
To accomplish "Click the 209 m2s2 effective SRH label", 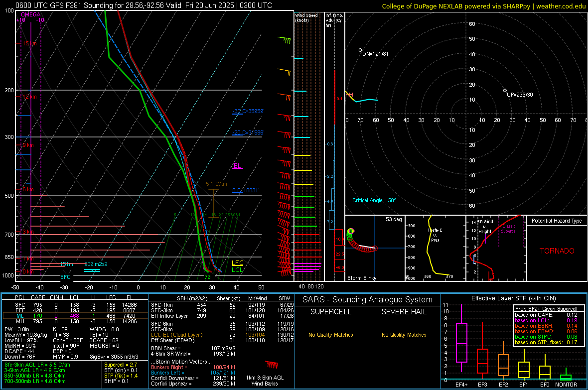I will point(96,264).
